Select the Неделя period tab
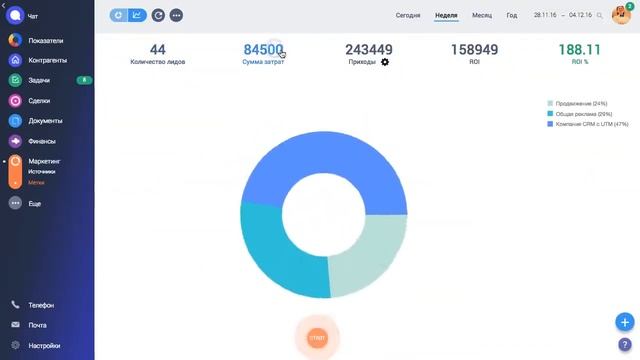Viewport: 640px width, 360px height. (446, 15)
